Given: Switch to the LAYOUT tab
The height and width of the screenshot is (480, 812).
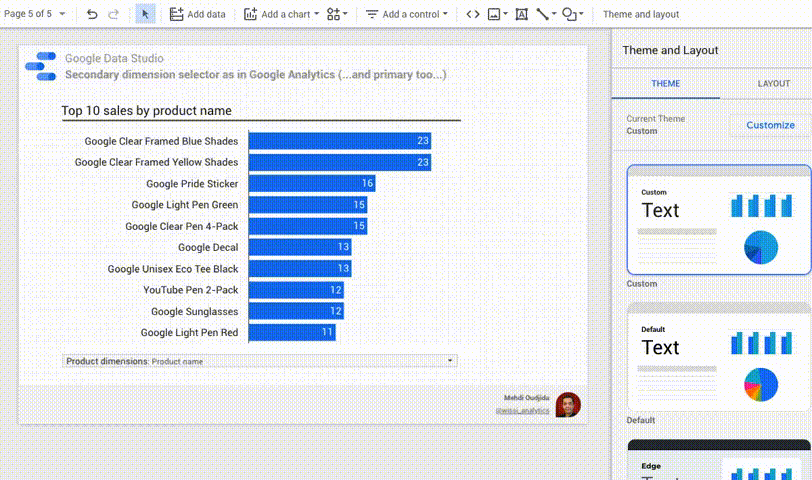Looking at the screenshot, I should tap(773, 83).
